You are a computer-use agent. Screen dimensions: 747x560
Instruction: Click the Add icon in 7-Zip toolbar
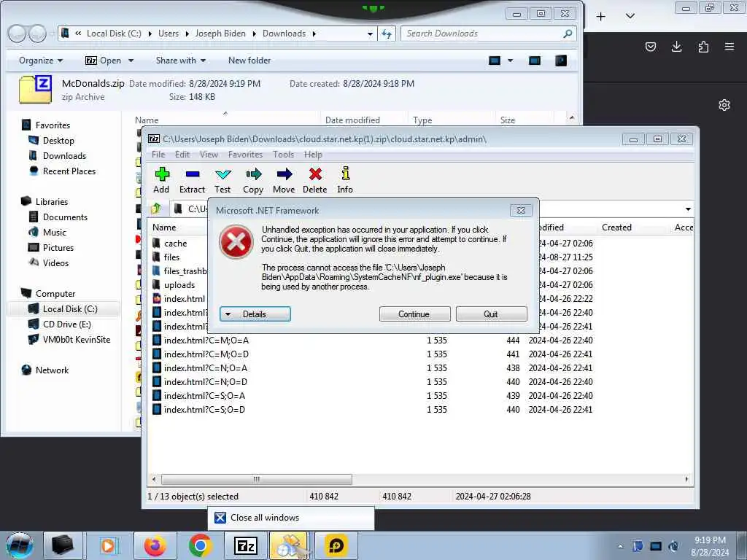tap(162, 174)
